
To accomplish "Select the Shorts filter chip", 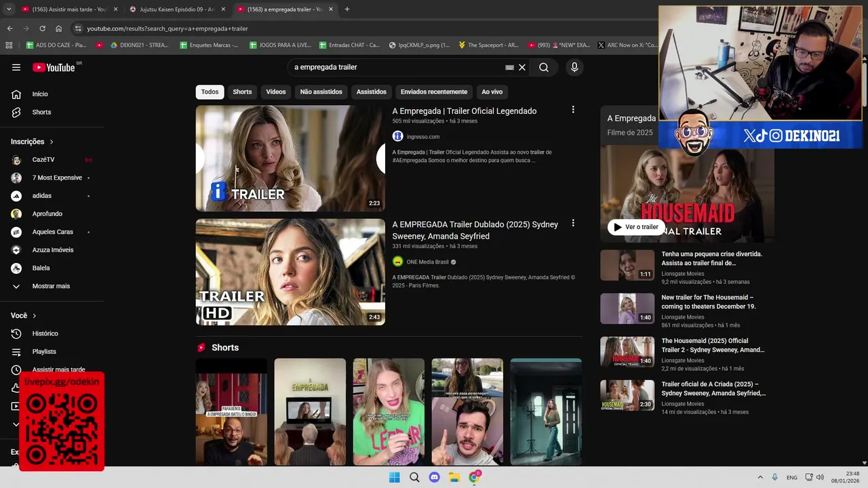I will 242,91.
